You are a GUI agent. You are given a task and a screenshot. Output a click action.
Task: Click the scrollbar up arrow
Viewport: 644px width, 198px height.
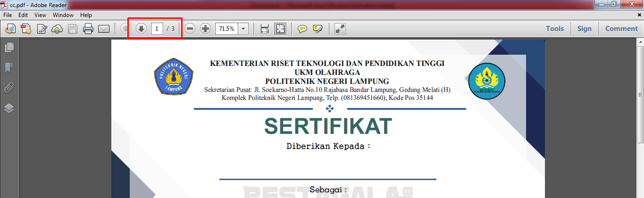pyautogui.click(x=640, y=43)
